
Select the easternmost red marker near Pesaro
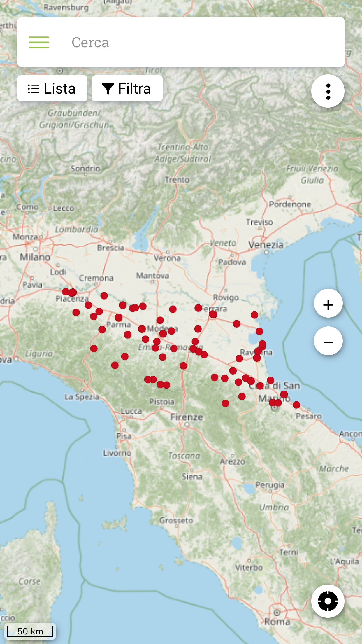(296, 405)
